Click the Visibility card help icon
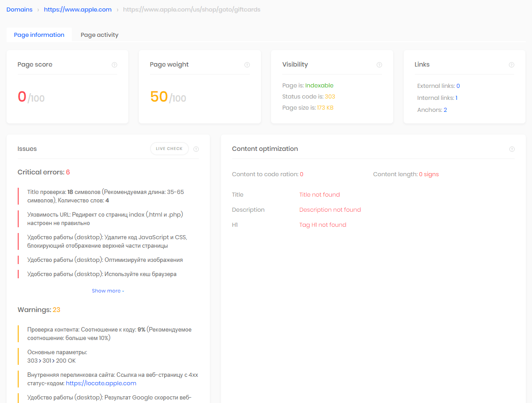The width and height of the screenshot is (532, 403). (379, 65)
